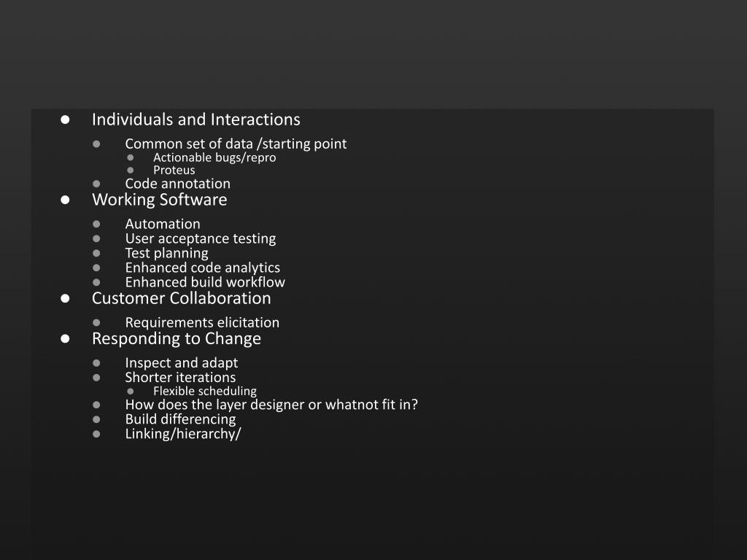Select the 'Flexible scheduling' sub-bullet
Viewport: 747px width, 560px height.
tap(205, 392)
